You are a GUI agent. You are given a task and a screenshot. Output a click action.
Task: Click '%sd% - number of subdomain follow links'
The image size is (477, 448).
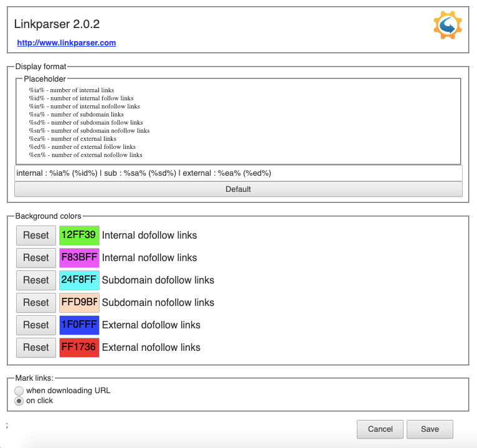pos(86,122)
